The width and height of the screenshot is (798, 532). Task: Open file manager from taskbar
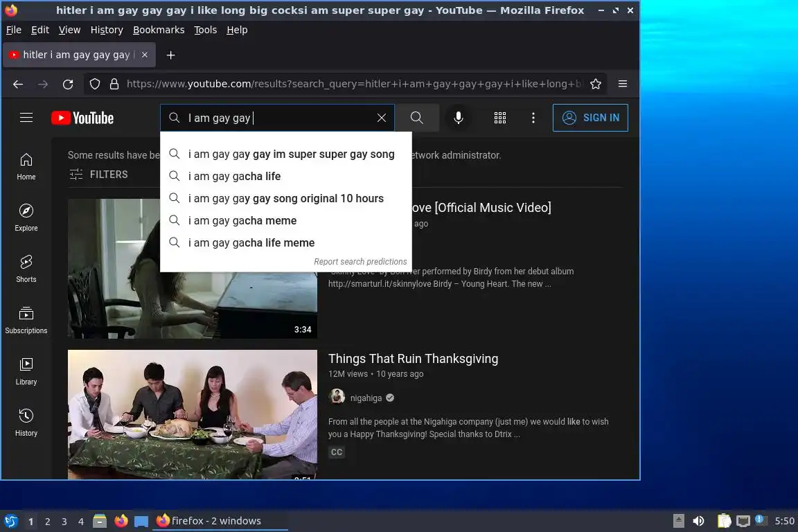point(100,521)
